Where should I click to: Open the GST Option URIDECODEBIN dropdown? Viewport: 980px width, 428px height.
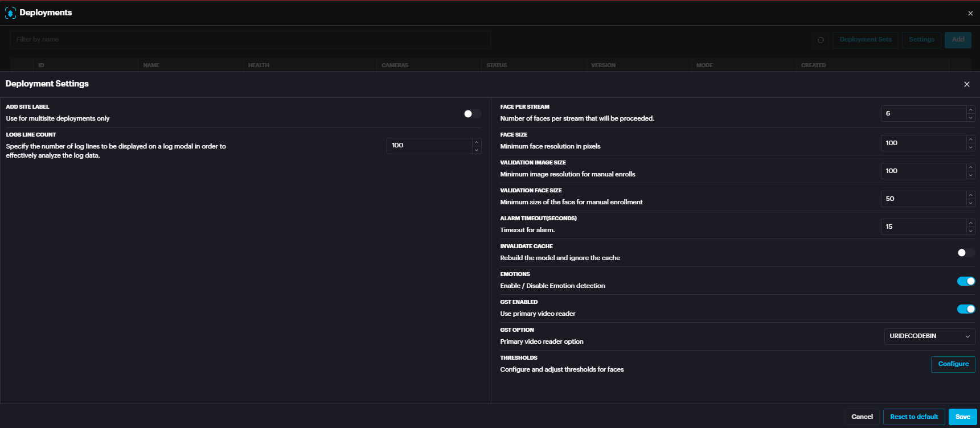[929, 336]
